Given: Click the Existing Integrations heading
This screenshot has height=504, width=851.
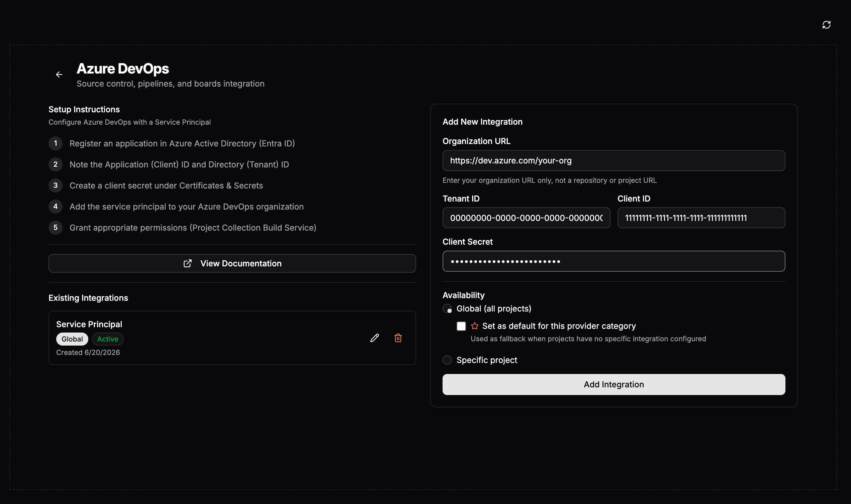Looking at the screenshot, I should 88,298.
